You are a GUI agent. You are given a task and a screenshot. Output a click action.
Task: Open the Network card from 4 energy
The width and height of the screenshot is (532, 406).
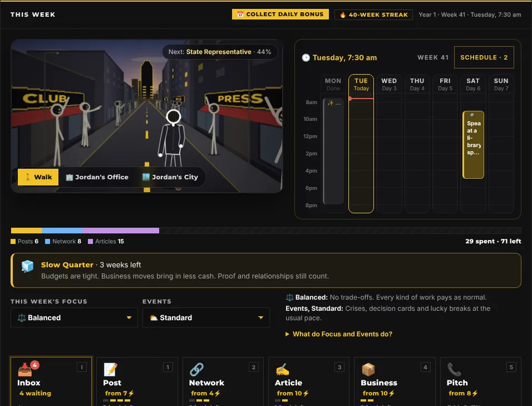(x=223, y=381)
